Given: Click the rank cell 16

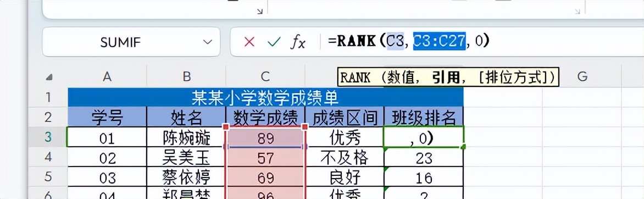Looking at the screenshot, I should point(424,177).
